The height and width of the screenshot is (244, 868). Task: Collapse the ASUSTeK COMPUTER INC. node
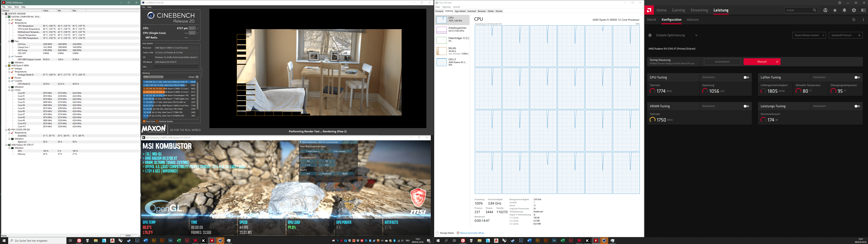6,17
